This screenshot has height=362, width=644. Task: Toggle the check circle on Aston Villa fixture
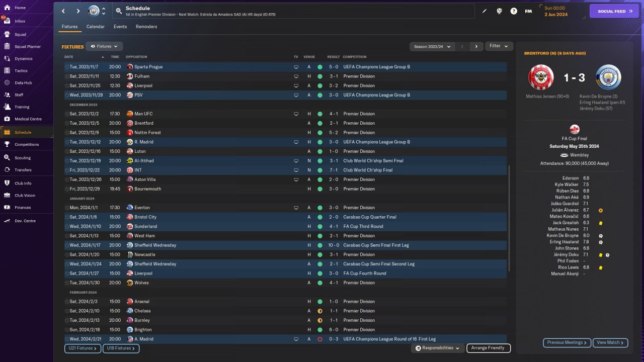(67, 179)
